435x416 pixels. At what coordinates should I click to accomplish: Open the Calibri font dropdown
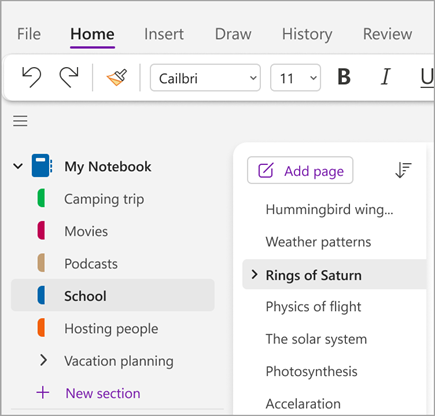coord(205,78)
